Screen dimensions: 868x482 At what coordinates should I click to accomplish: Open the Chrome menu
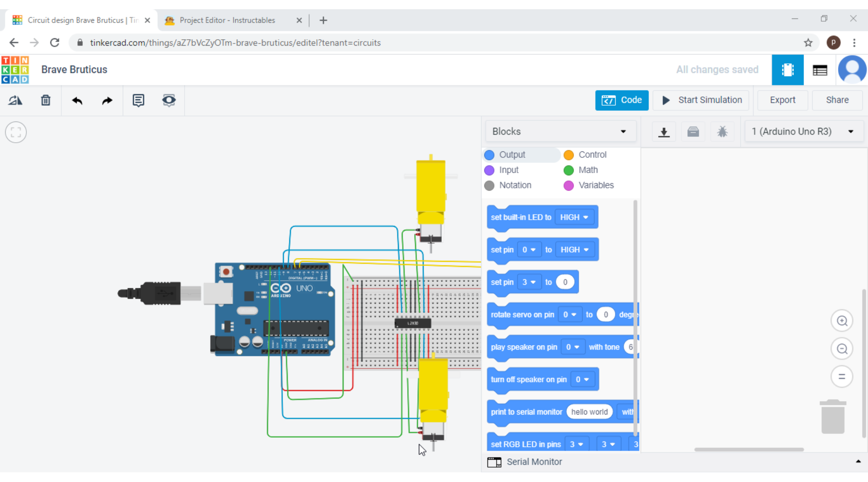click(854, 42)
